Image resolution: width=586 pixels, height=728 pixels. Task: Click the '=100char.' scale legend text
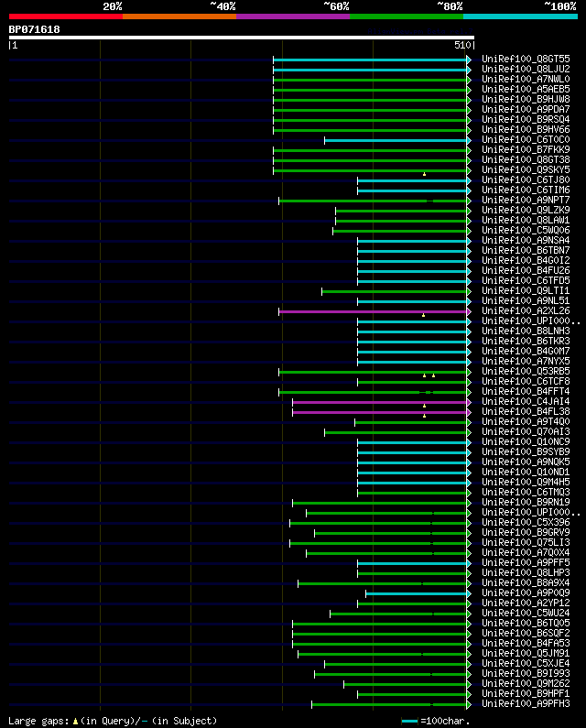pos(445,721)
